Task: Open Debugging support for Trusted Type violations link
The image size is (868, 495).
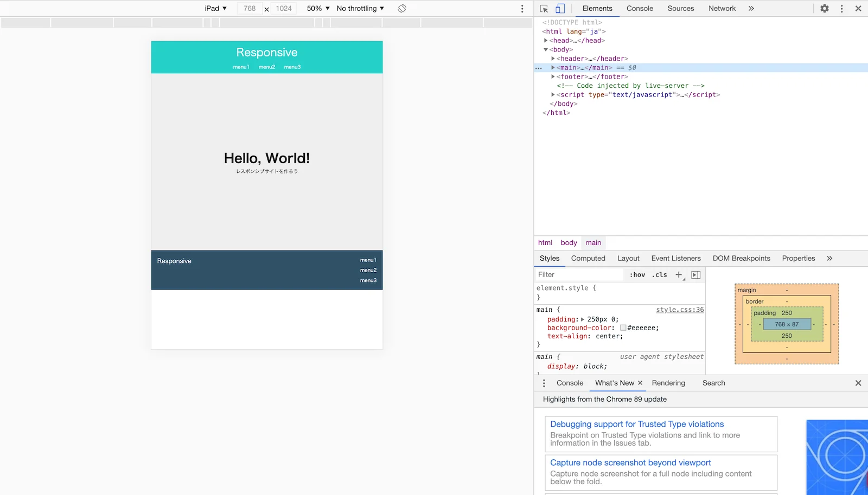Action: [637, 424]
